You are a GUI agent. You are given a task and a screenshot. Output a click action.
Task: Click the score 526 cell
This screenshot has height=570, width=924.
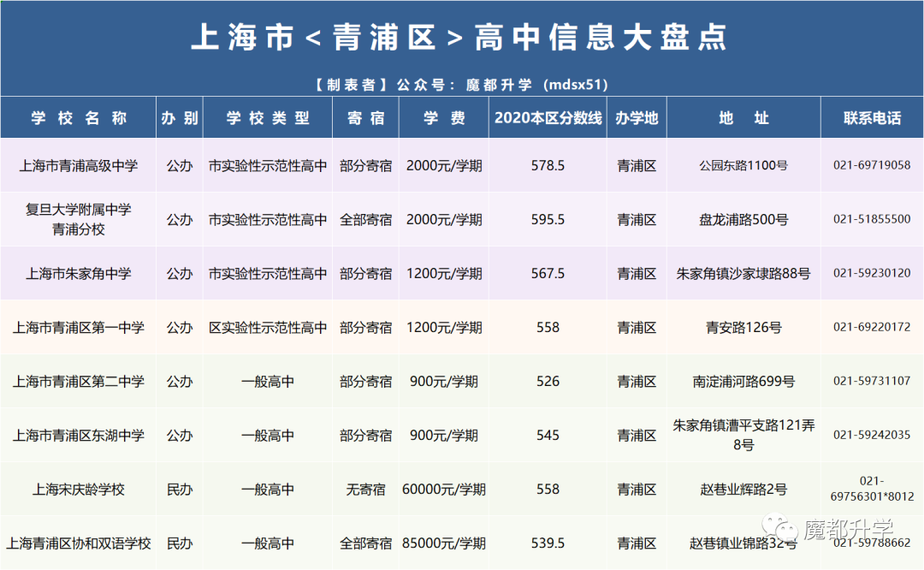[x=548, y=382]
